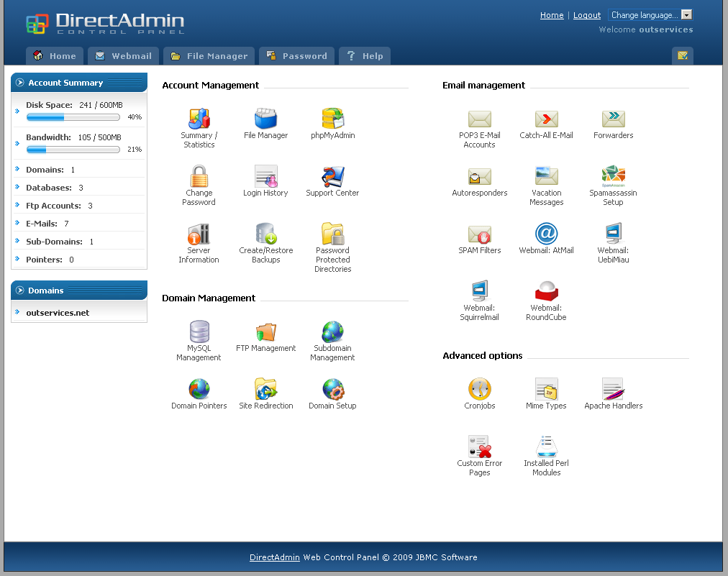Open the Domain Setup icon
Viewport: 728px width, 576px height.
pos(333,390)
